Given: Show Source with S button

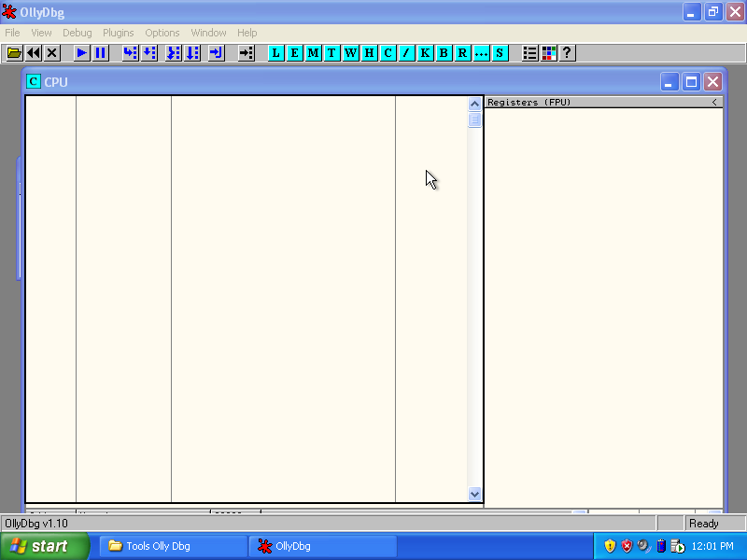Looking at the screenshot, I should point(500,53).
